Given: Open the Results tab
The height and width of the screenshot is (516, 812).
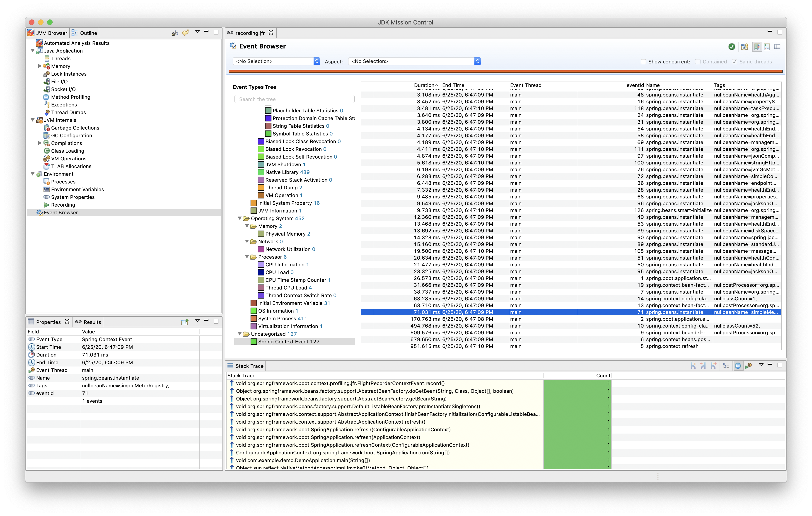Looking at the screenshot, I should pyautogui.click(x=88, y=322).
